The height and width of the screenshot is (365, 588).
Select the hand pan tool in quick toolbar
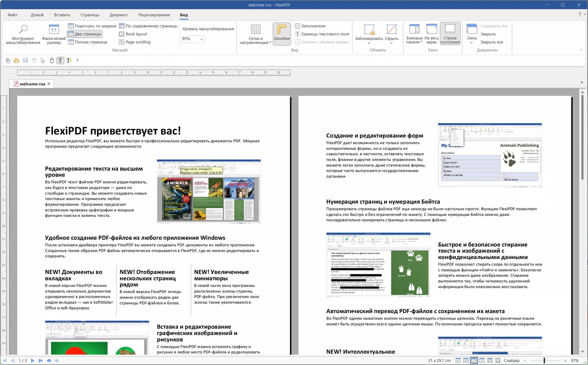coord(52,60)
